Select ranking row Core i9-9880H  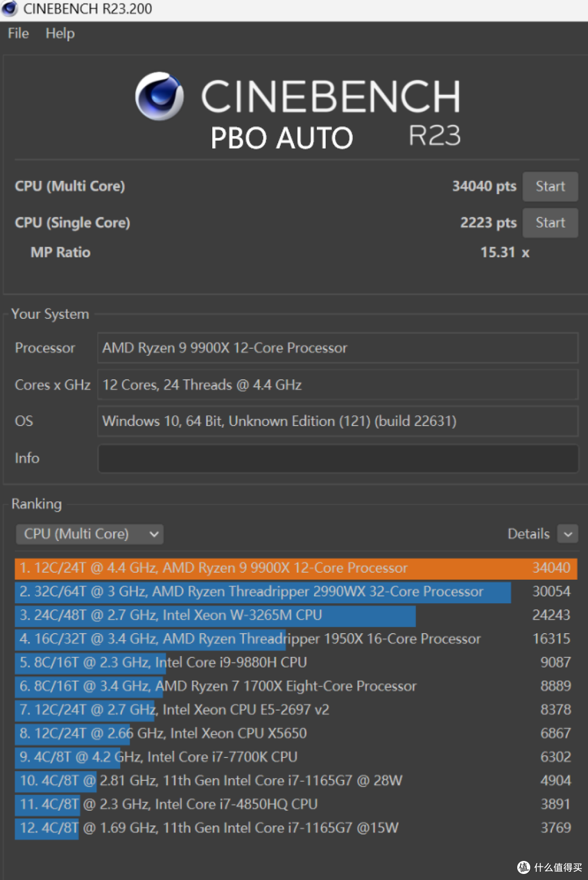tap(296, 663)
